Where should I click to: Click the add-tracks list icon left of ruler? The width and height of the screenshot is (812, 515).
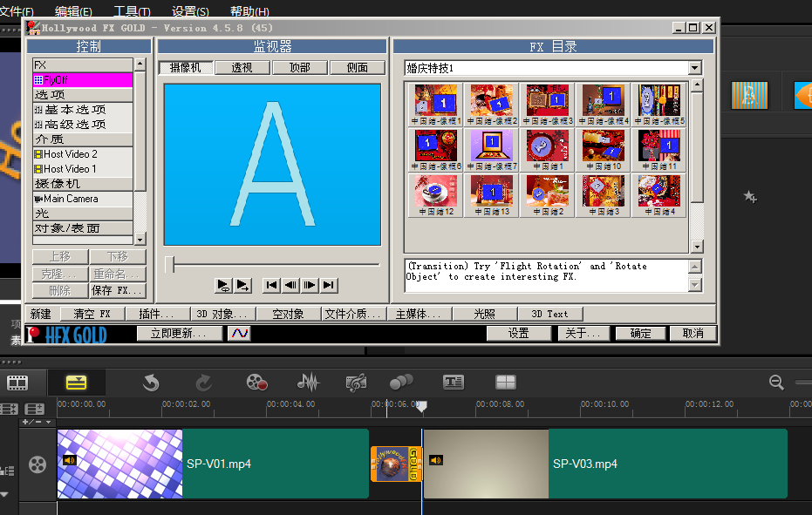[35, 410]
